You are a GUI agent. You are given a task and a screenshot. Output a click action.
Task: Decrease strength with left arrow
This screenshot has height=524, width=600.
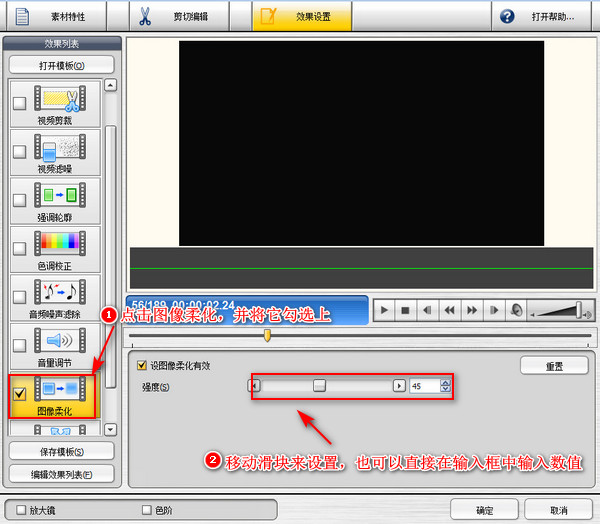[254, 386]
